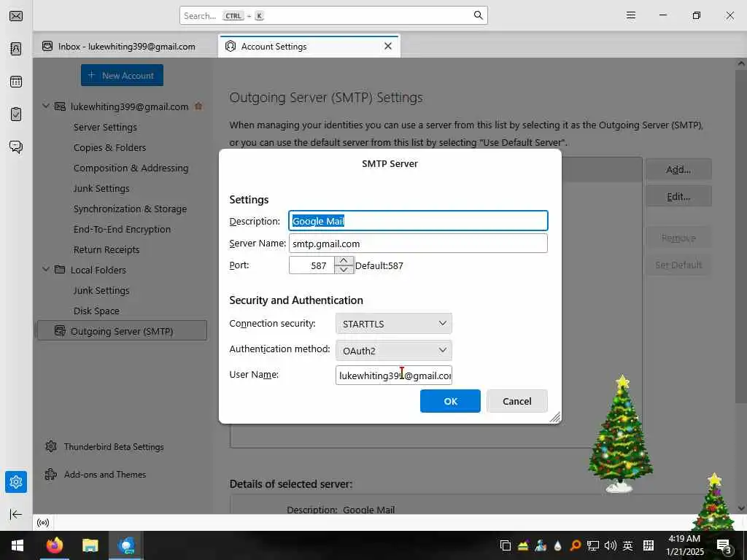
Task: Click the SMTP dialog corner grip handle
Action: click(555, 418)
